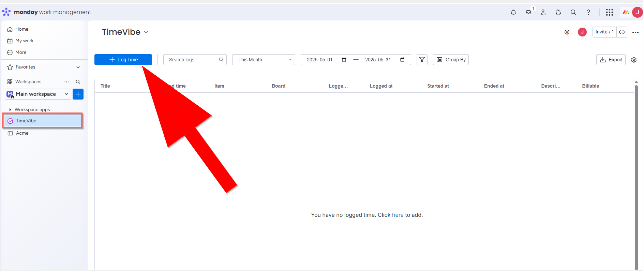Click the Board column header

pyautogui.click(x=279, y=86)
